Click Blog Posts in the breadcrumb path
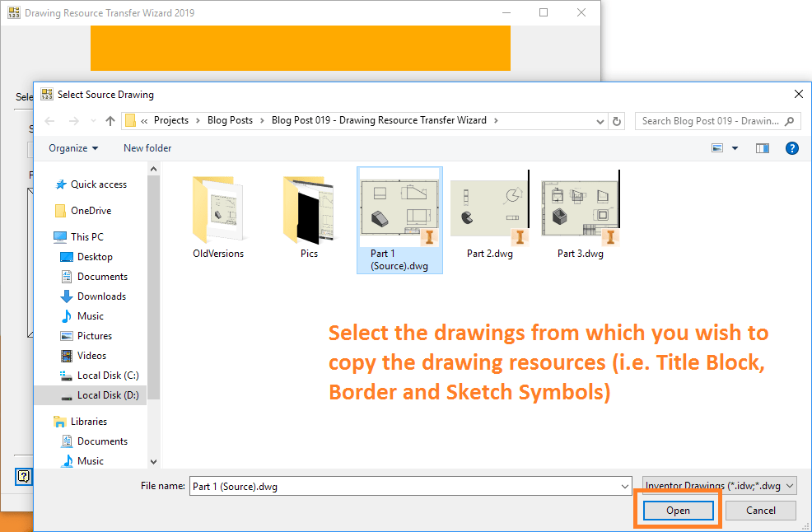Viewport: 812px width, 532px height. coord(230,121)
